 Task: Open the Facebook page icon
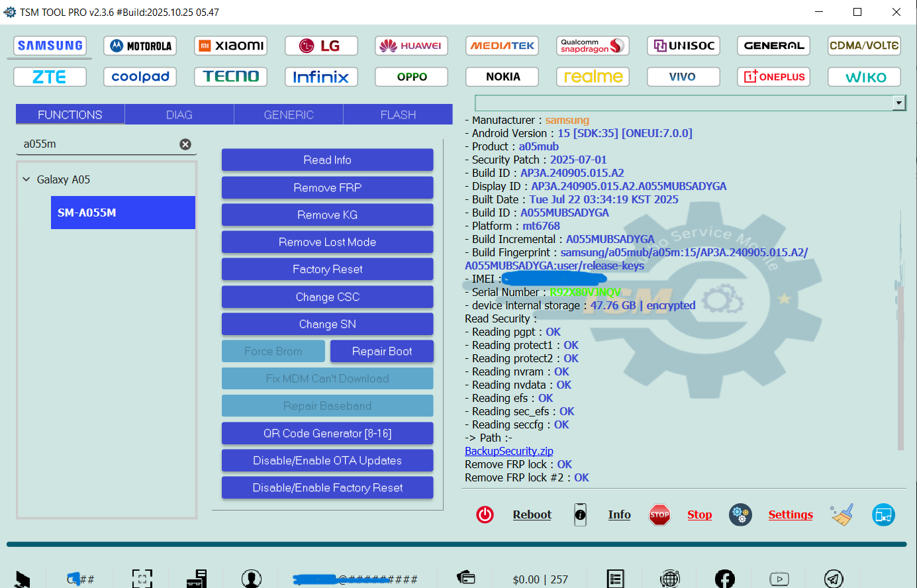click(x=724, y=579)
